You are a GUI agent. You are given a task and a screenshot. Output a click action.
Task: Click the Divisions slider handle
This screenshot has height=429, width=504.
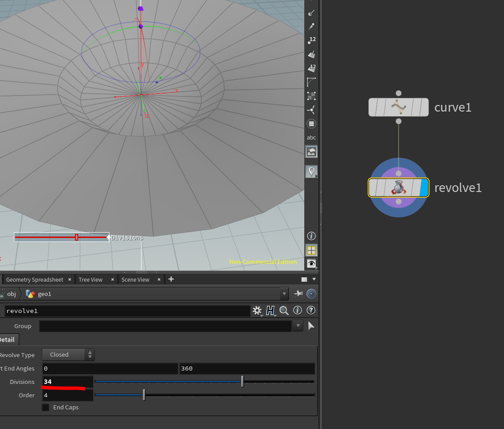pos(242,381)
